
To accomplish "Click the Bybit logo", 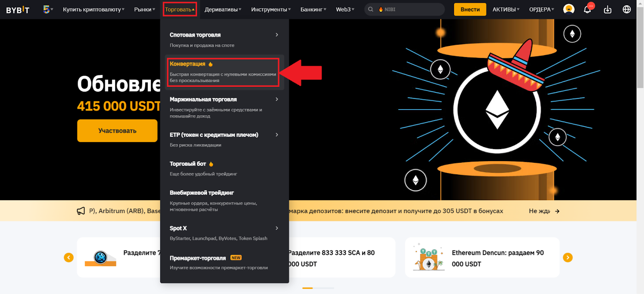I will pyautogui.click(x=18, y=10).
